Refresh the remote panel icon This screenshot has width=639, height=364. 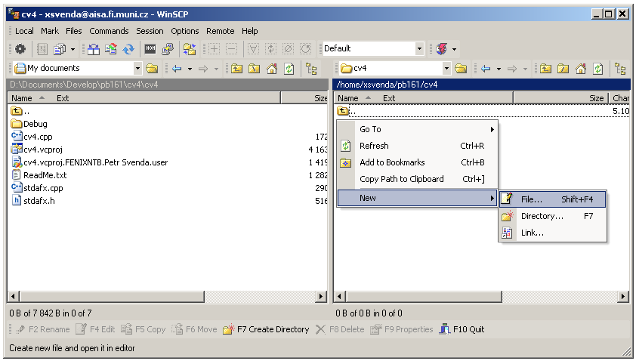point(598,69)
